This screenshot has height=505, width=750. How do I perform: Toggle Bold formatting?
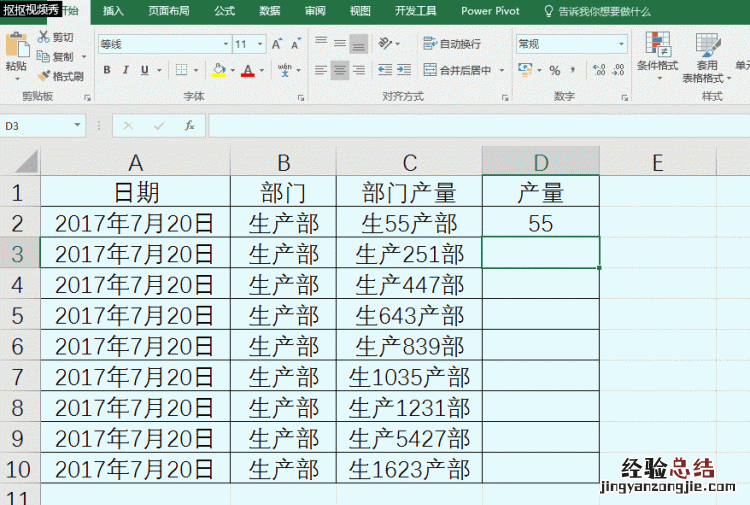point(107,70)
